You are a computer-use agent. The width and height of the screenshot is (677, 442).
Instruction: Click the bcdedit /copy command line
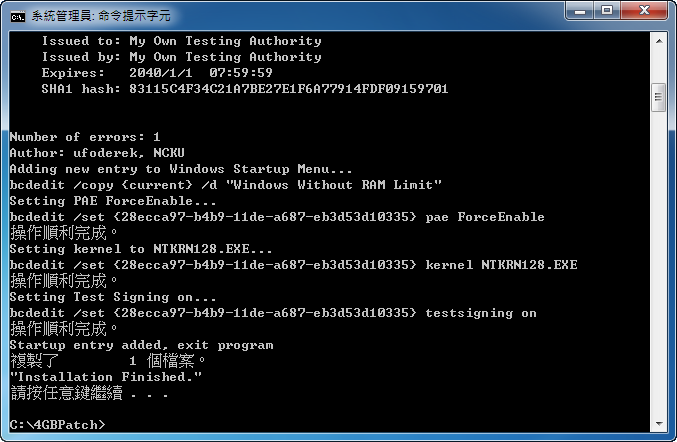[x=225, y=185]
